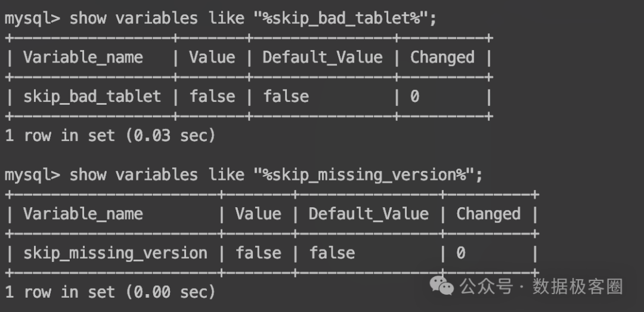
Task: Click Value header in first table
Action: coord(212,58)
